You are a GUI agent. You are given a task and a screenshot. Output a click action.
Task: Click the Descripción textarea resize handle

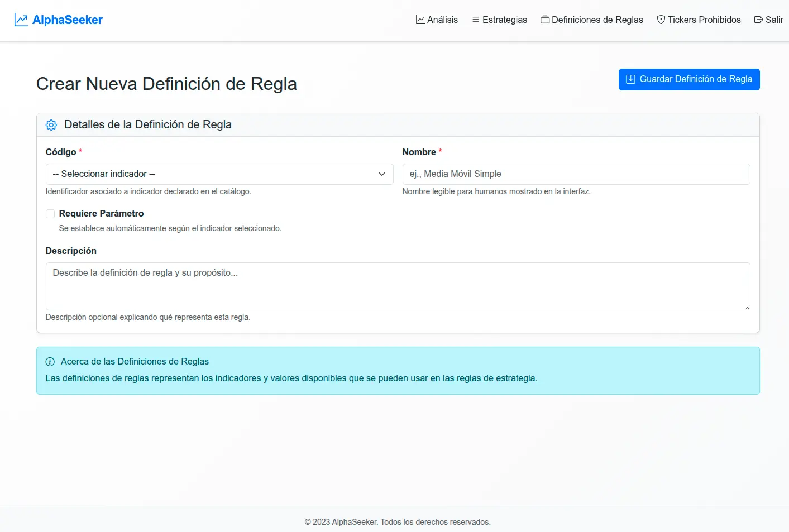[747, 306]
